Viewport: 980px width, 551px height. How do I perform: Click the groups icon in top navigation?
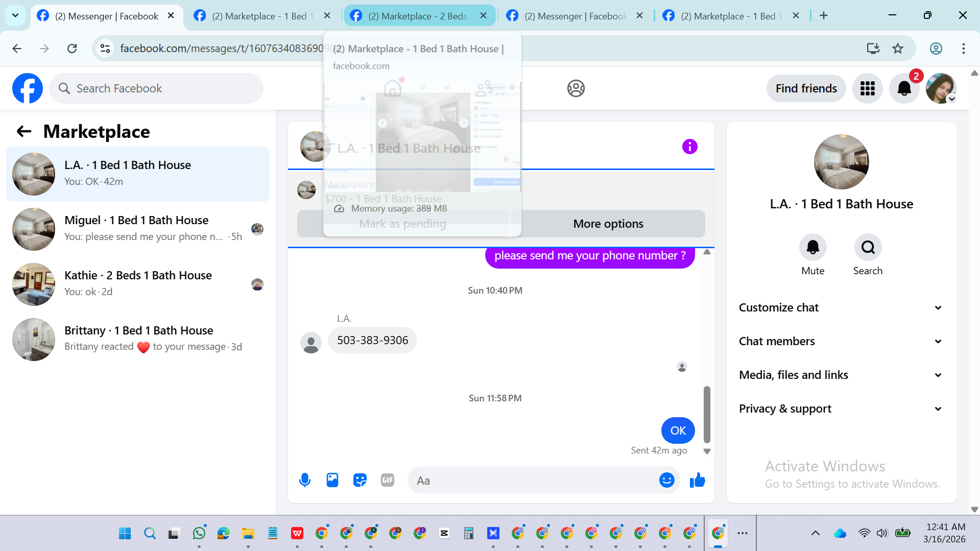(x=576, y=88)
